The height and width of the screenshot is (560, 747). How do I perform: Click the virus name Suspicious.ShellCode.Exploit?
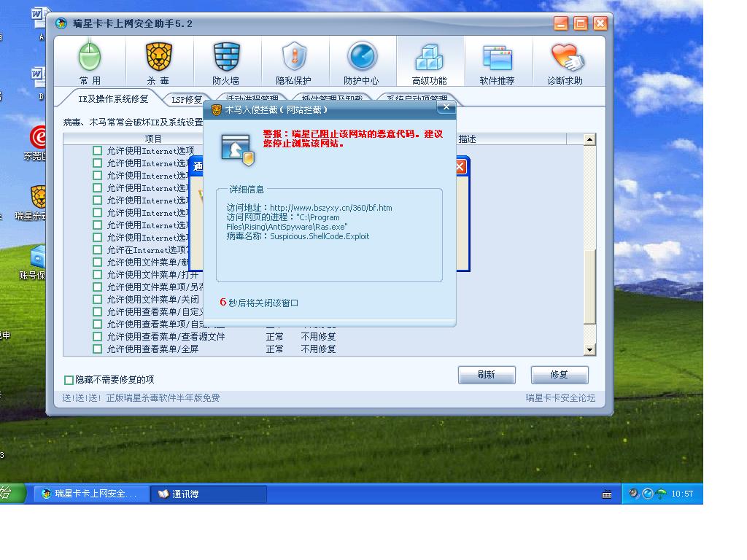[320, 237]
